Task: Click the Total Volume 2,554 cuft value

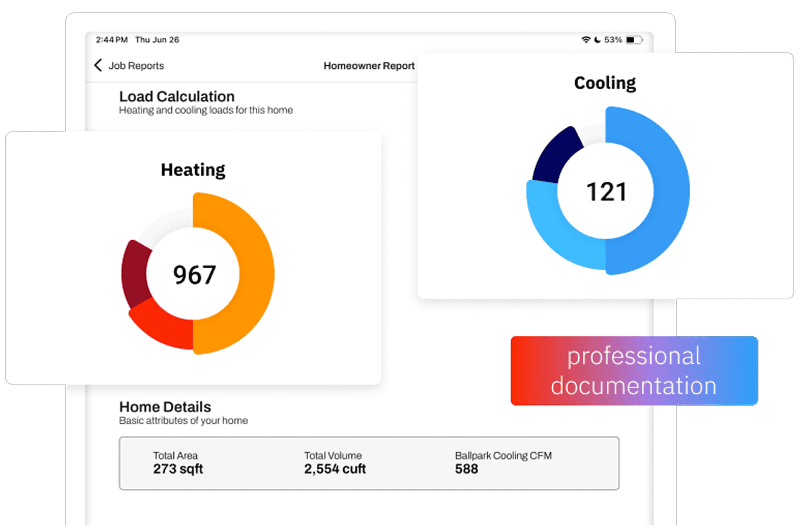Action: coord(334,468)
